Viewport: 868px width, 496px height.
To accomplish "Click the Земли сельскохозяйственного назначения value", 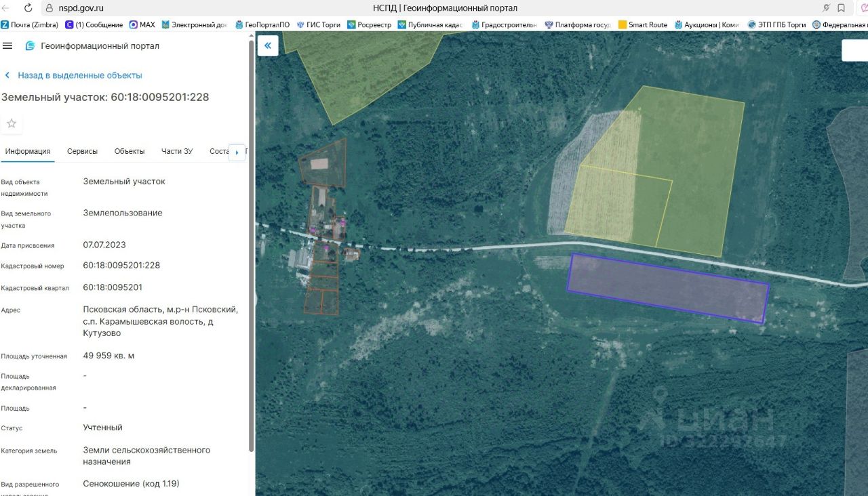I will click(x=146, y=456).
